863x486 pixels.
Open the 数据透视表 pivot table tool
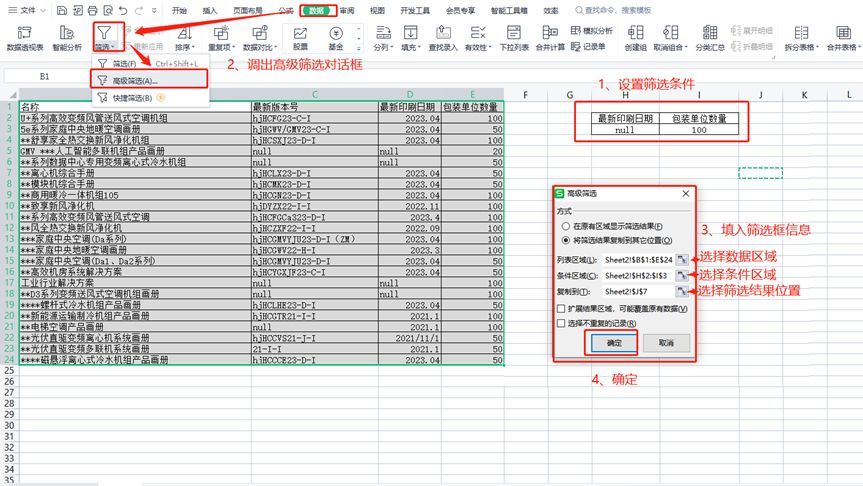point(25,38)
